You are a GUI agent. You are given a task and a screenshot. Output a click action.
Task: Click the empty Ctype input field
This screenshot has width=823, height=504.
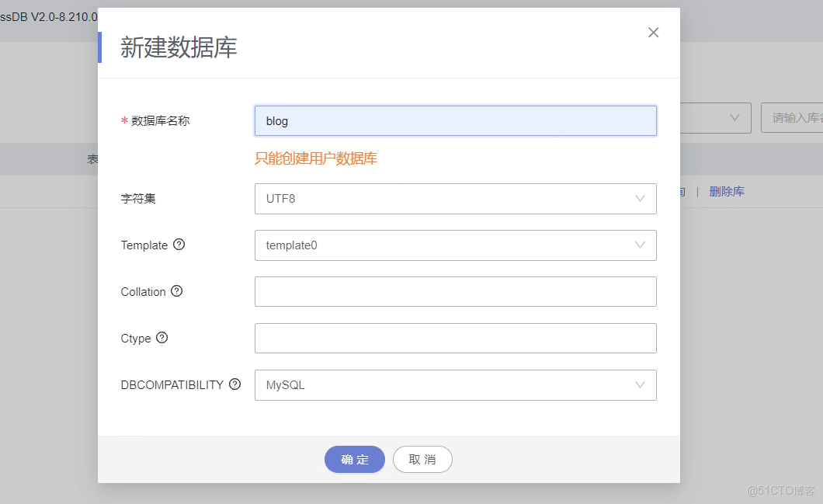[455, 339]
